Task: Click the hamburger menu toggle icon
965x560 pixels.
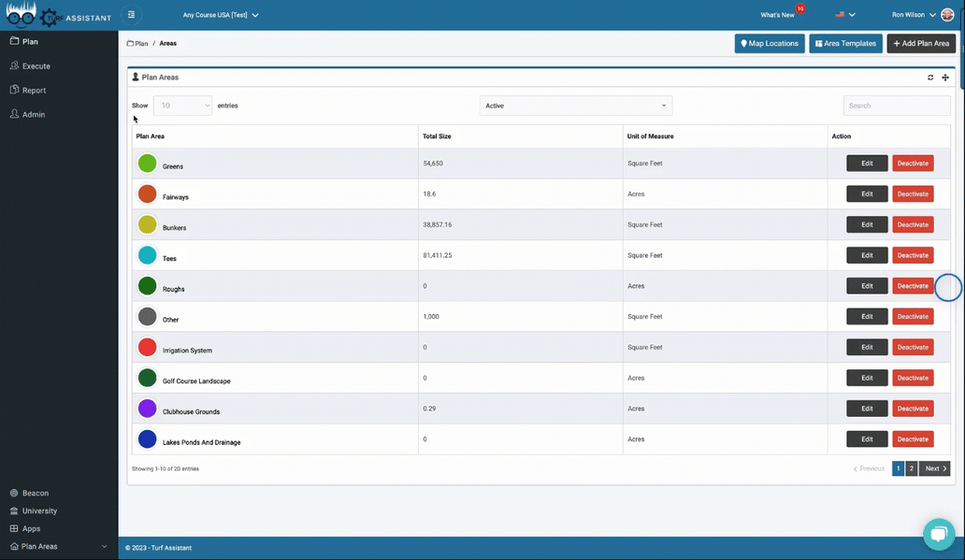Action: pos(131,15)
